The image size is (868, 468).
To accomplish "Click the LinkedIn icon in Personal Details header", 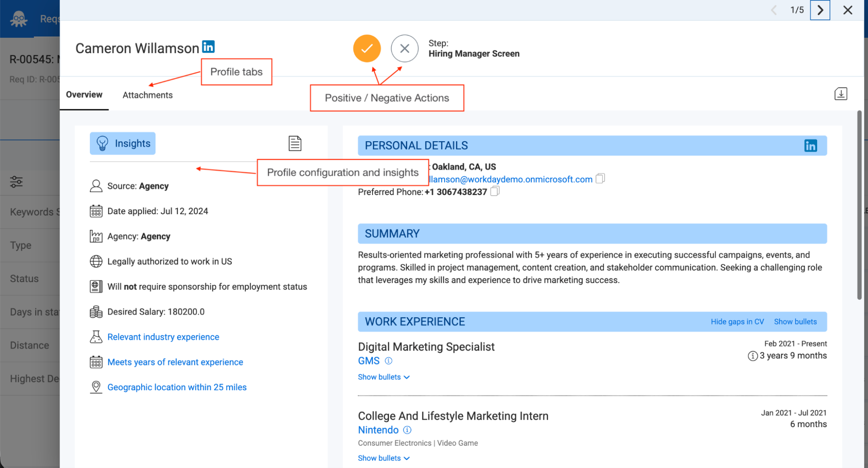I will pyautogui.click(x=810, y=146).
